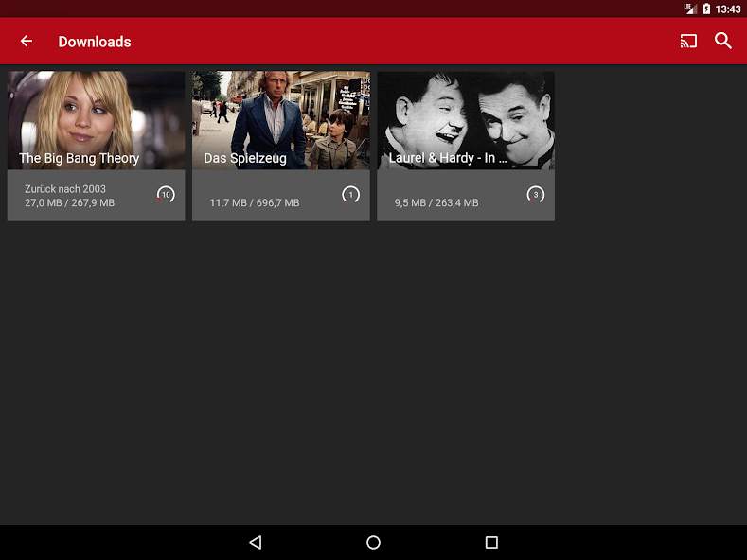Tap Das Spielzeug download progress circle
Screen dimensions: 747x560
click(x=350, y=195)
